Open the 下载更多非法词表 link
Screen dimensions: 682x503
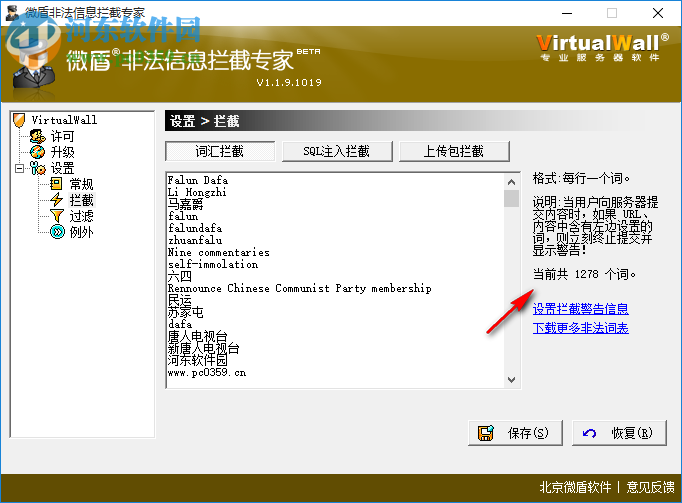(x=581, y=328)
